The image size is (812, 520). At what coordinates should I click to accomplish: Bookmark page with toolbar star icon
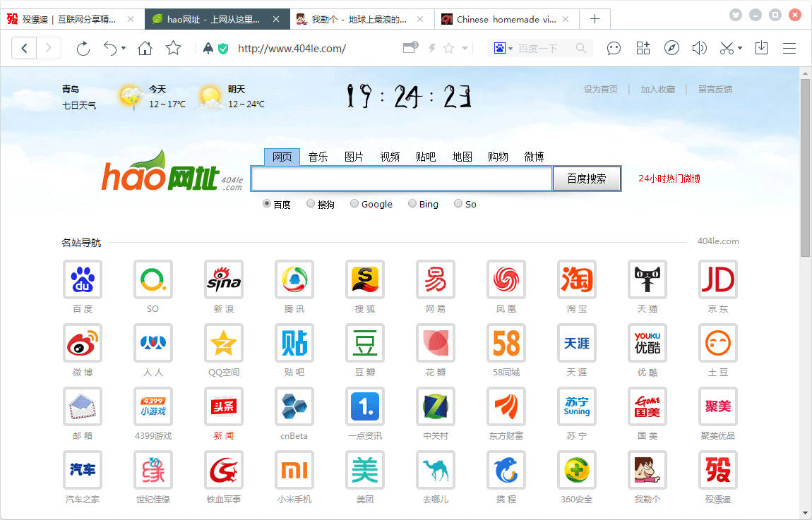(173, 48)
